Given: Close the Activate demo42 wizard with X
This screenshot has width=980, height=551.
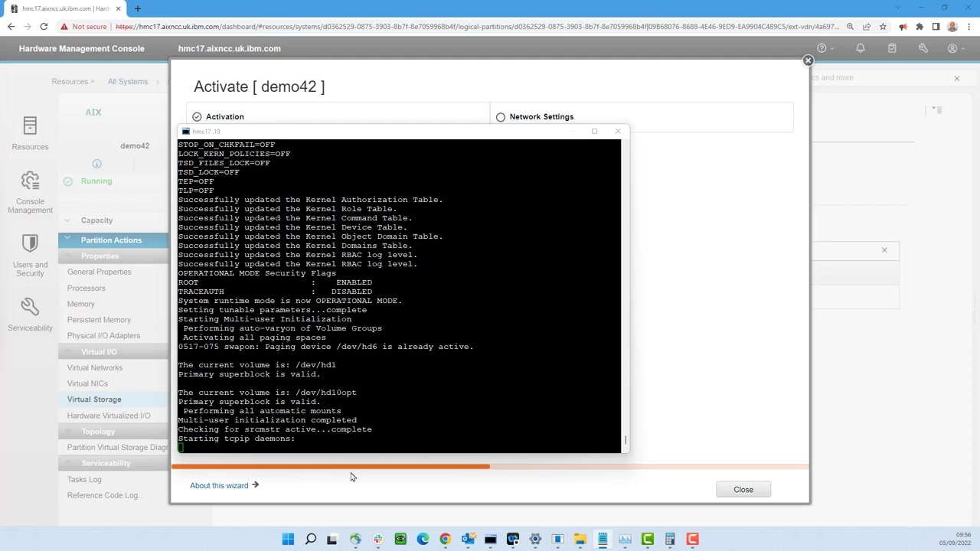Looking at the screenshot, I should (x=808, y=60).
